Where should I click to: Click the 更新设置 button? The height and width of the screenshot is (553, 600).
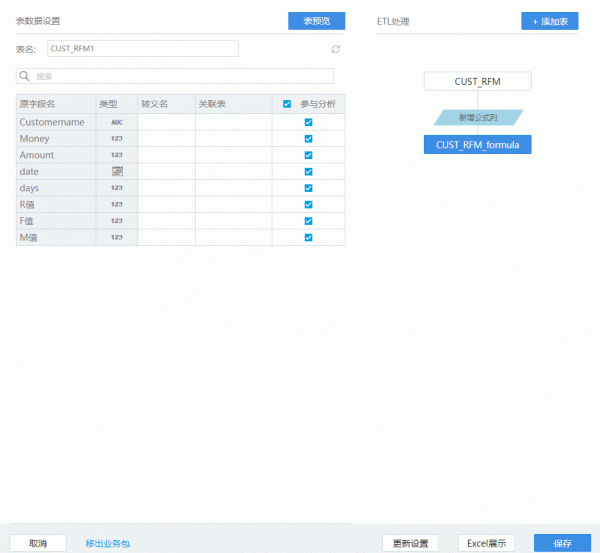click(411, 543)
